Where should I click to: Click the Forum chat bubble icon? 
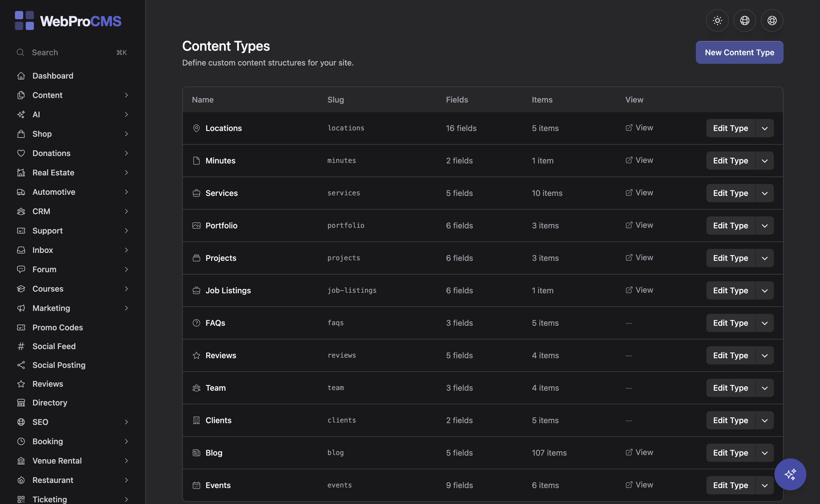pyautogui.click(x=21, y=269)
